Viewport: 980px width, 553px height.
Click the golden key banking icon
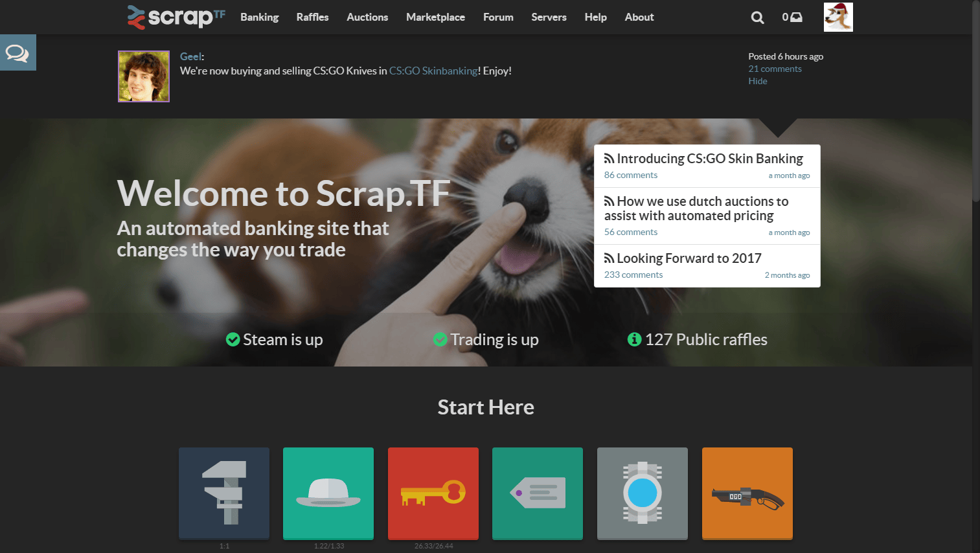point(433,493)
